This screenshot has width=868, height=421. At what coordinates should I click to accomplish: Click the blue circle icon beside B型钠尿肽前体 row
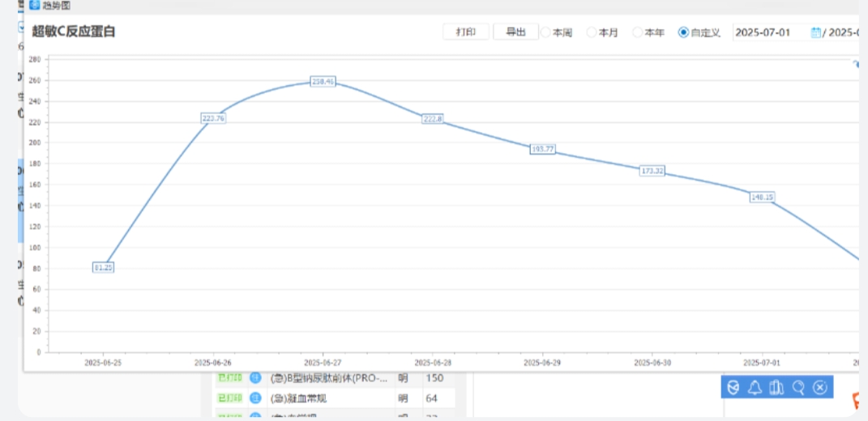tap(255, 378)
